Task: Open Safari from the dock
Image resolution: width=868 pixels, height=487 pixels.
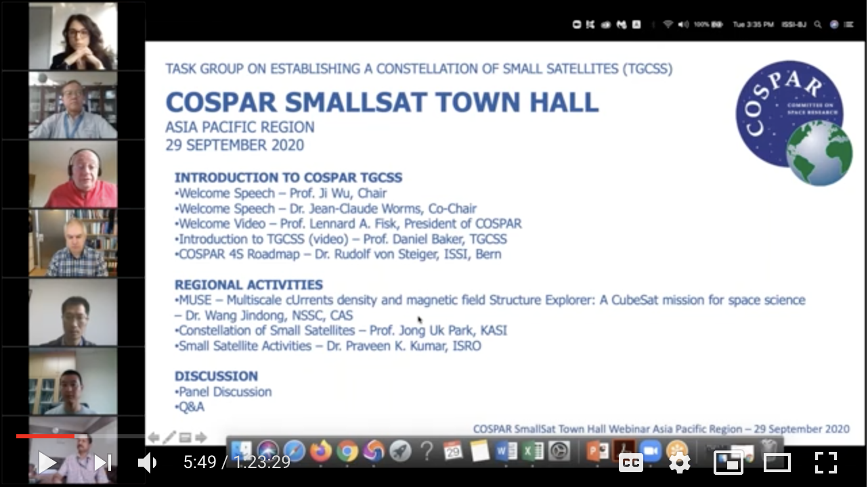Action: pyautogui.click(x=295, y=450)
